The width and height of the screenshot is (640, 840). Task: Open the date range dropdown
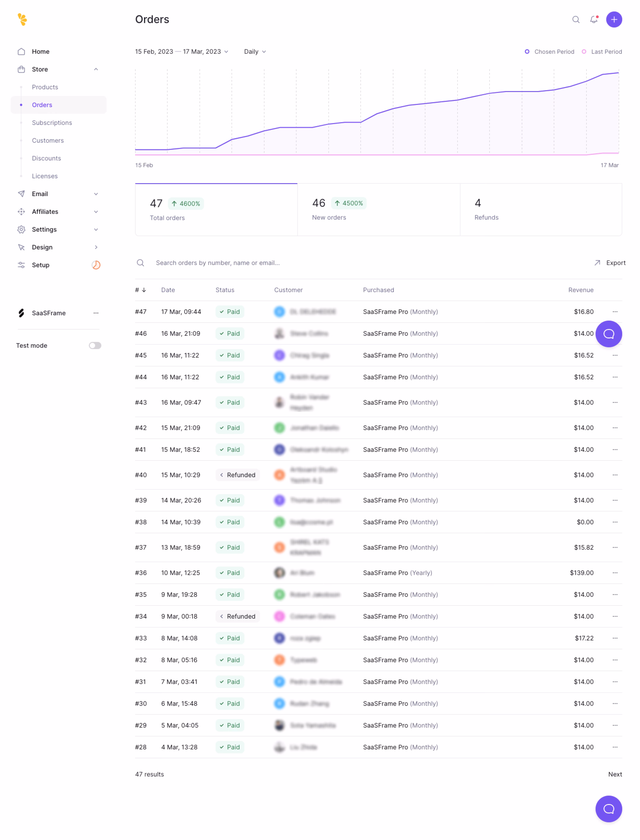click(x=182, y=51)
